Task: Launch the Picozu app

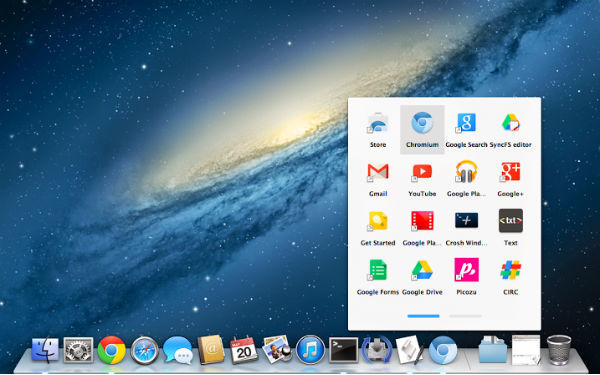Action: click(466, 270)
